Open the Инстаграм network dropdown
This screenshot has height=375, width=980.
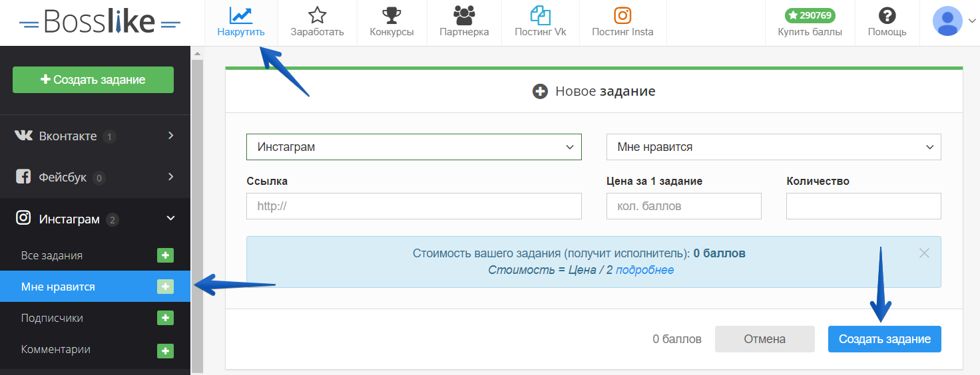point(414,147)
